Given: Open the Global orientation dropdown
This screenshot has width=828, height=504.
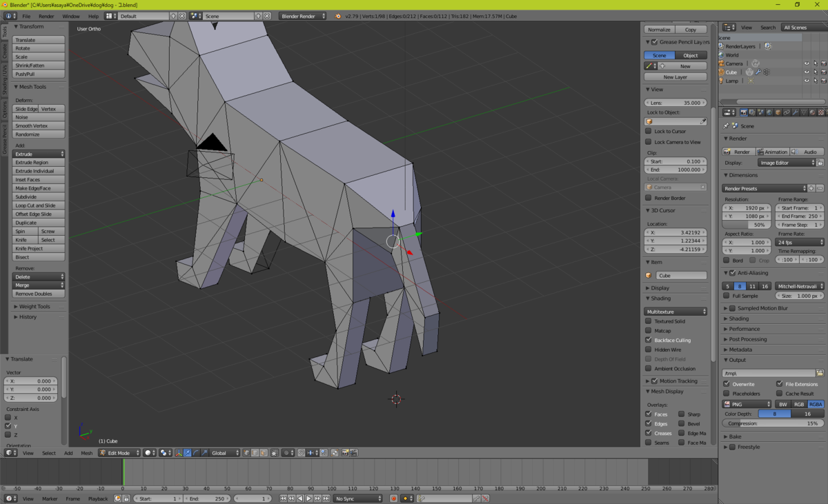Looking at the screenshot, I should coord(224,453).
